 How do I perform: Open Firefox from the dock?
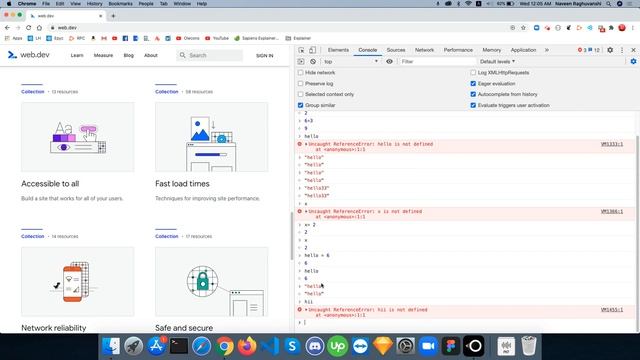pos(247,346)
